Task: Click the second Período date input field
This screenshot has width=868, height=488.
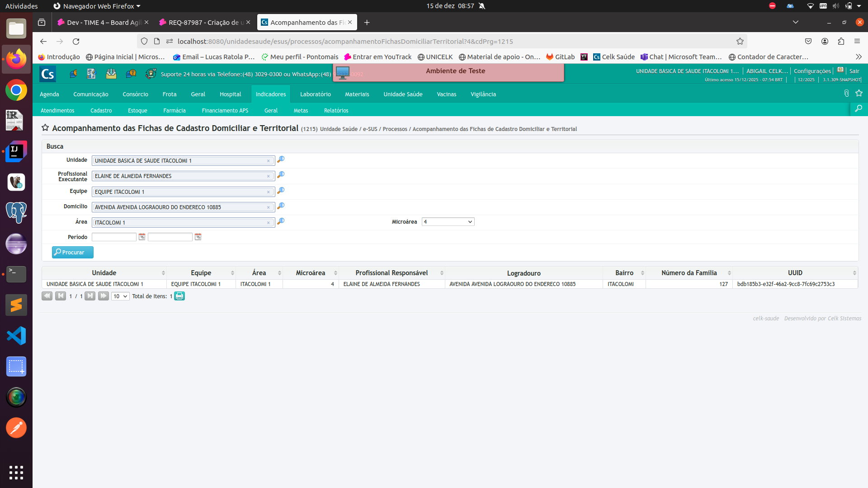Action: [170, 237]
